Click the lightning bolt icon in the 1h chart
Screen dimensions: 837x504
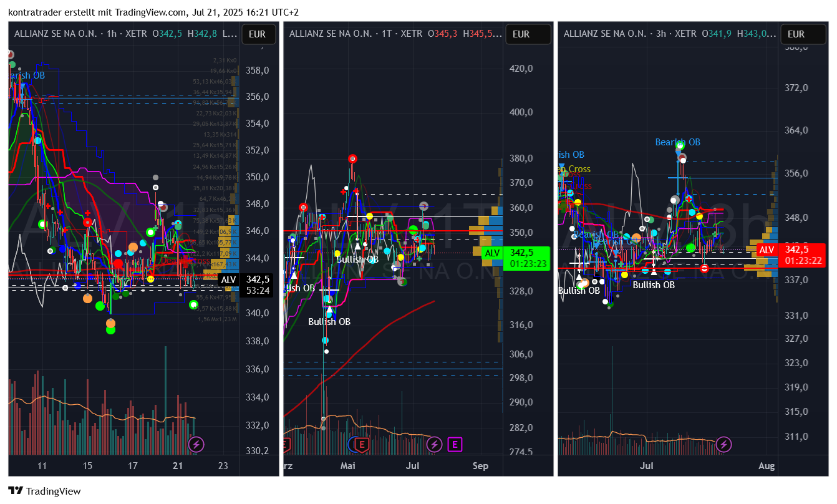(196, 445)
